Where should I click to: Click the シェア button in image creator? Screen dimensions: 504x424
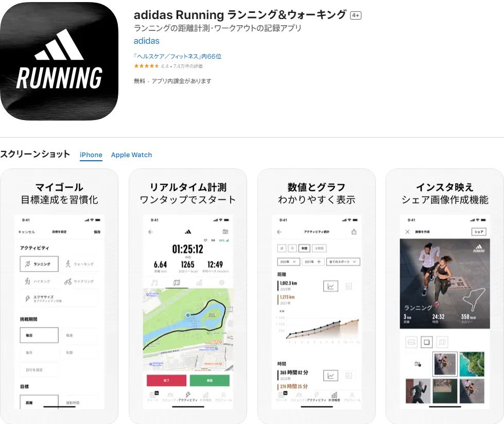pos(479,232)
